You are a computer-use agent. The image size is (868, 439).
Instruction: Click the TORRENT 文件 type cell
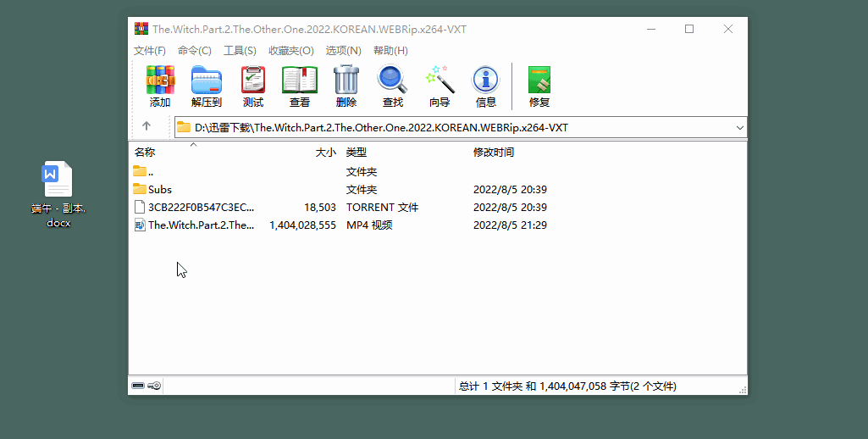382,208
